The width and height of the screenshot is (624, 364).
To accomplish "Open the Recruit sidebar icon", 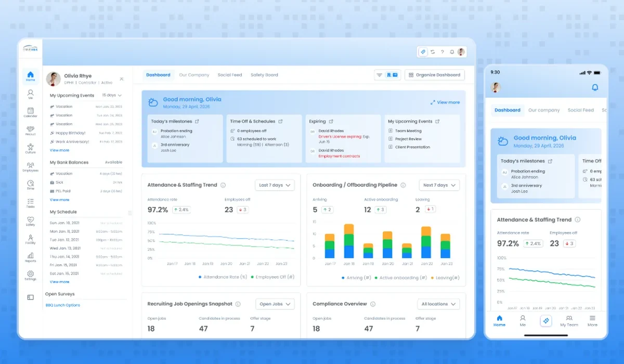I will pyautogui.click(x=31, y=131).
